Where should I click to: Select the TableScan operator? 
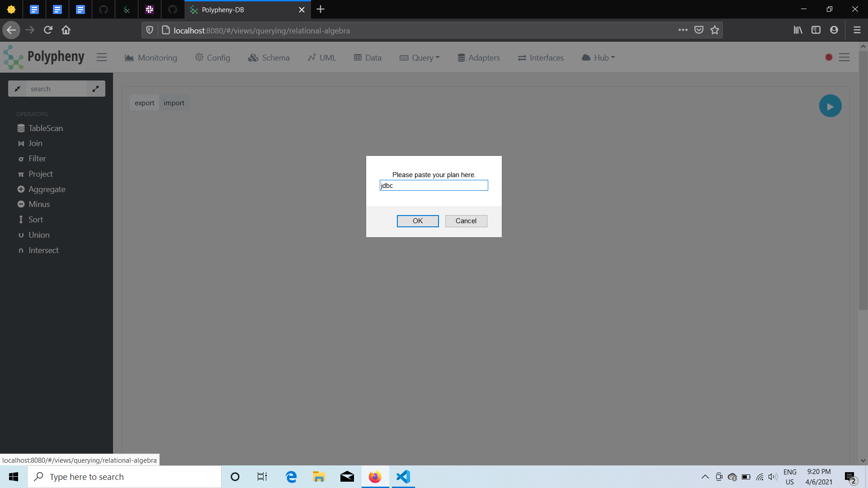45,128
